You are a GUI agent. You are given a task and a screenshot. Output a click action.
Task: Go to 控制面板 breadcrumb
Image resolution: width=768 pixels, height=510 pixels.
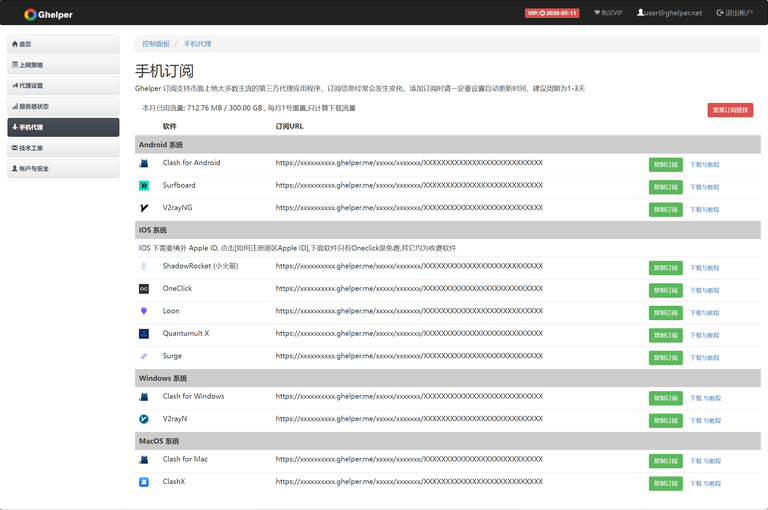(x=156, y=44)
